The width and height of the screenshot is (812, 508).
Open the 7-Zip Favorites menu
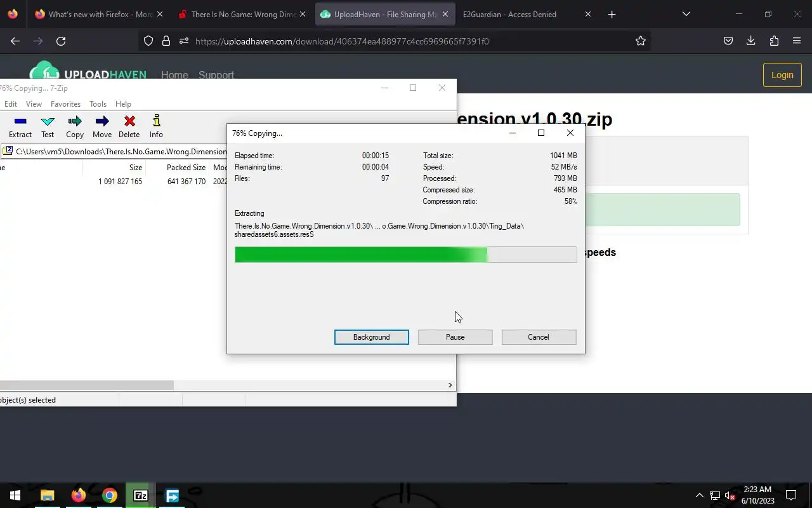[65, 104]
